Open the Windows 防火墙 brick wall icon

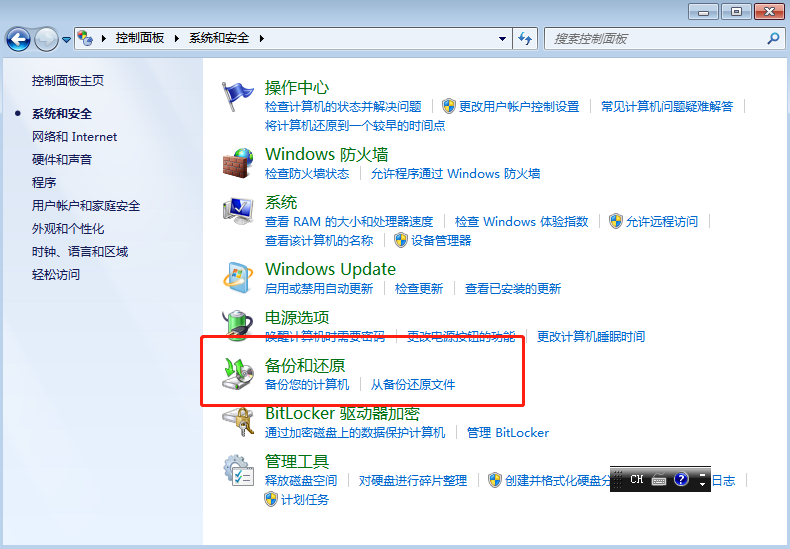(x=238, y=163)
